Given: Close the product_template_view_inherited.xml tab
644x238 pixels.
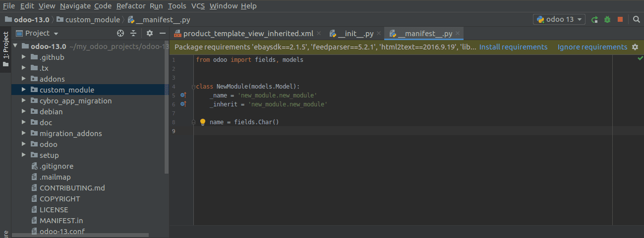Looking at the screenshot, I should pyautogui.click(x=319, y=34).
